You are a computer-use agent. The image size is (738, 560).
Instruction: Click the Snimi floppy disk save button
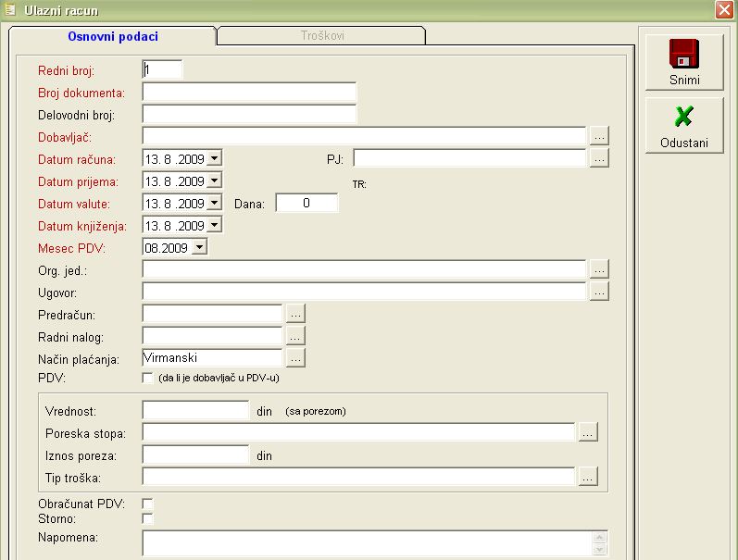click(684, 63)
